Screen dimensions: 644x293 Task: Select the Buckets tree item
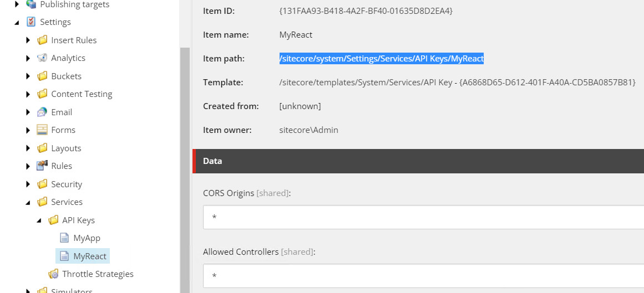pyautogui.click(x=66, y=76)
